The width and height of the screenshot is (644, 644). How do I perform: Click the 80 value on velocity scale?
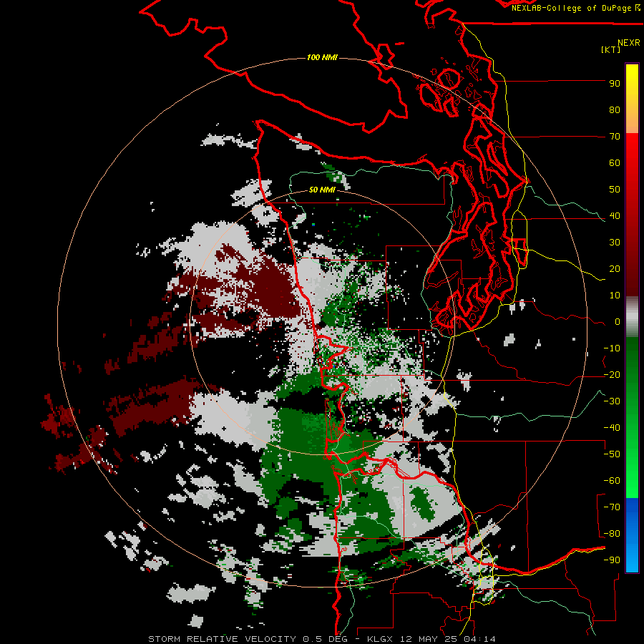click(x=615, y=110)
